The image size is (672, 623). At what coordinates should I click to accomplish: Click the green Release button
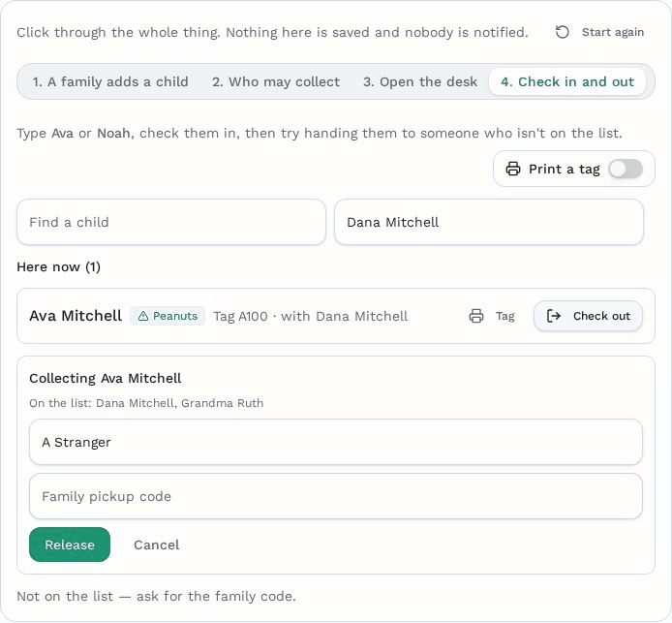click(x=70, y=545)
